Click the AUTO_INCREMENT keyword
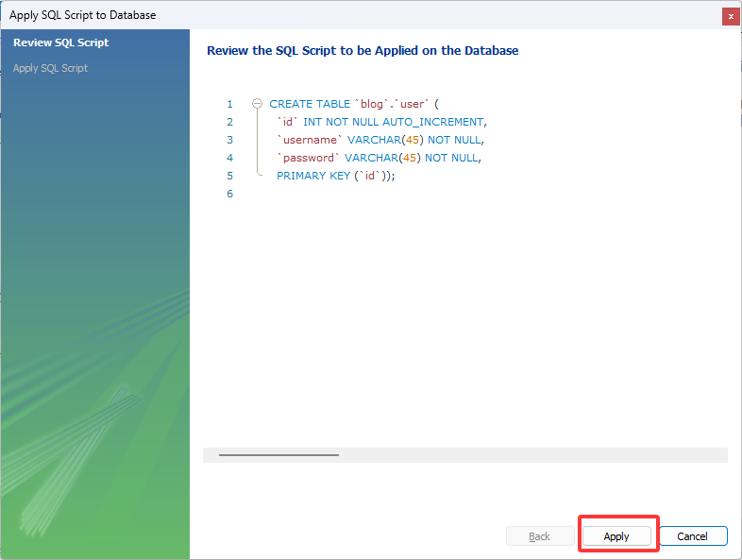 click(x=432, y=122)
